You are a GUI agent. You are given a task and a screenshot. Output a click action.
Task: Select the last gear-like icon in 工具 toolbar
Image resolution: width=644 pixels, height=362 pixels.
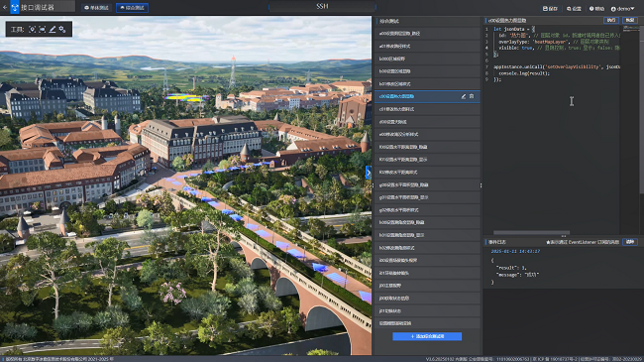point(62,29)
